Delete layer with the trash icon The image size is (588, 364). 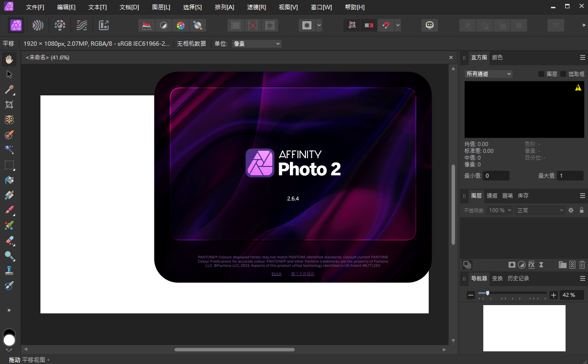tap(582, 265)
